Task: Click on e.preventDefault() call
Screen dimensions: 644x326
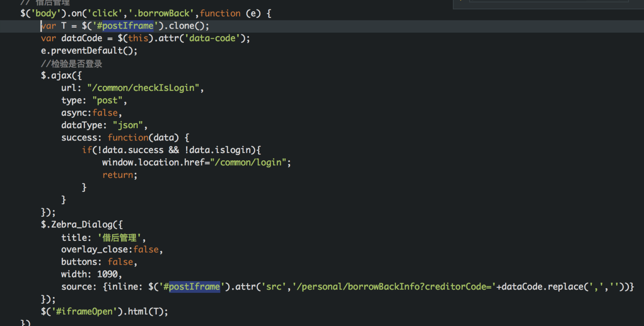Action: [x=89, y=51]
